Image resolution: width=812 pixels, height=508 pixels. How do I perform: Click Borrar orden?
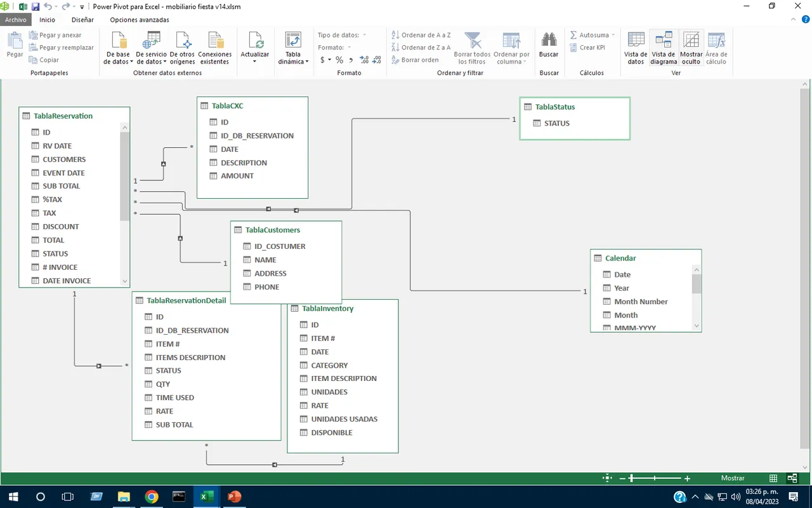click(x=415, y=60)
